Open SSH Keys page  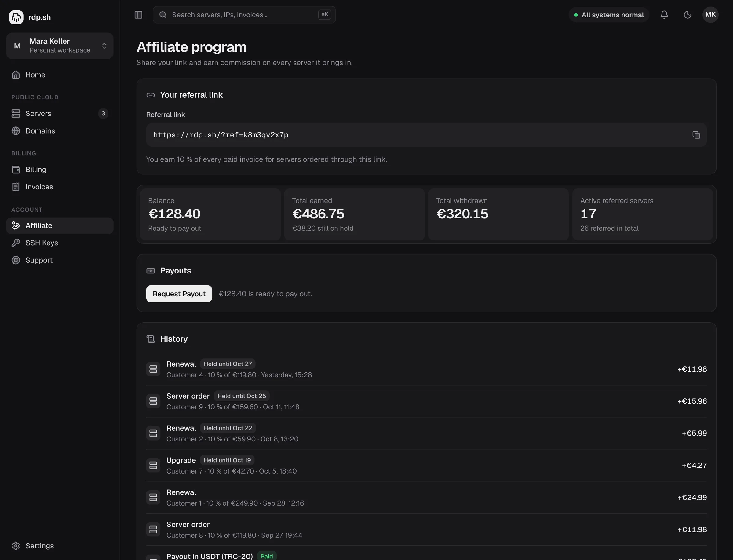[x=60, y=243]
